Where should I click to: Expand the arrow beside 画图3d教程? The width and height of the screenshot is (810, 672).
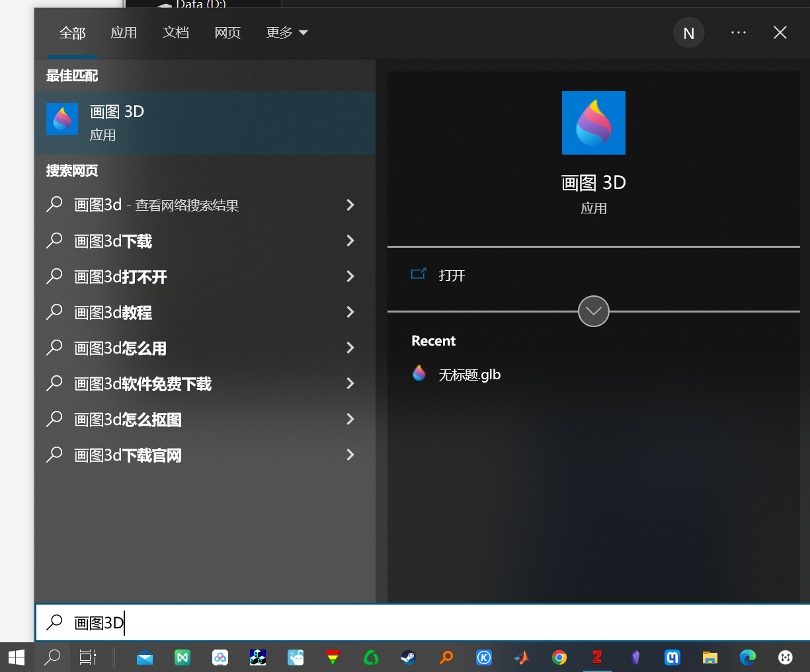point(350,312)
